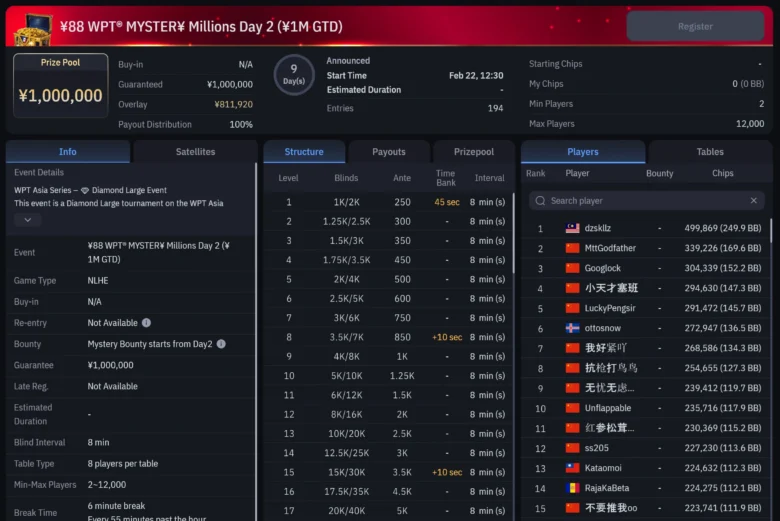Click the Blinds column header

(346, 178)
